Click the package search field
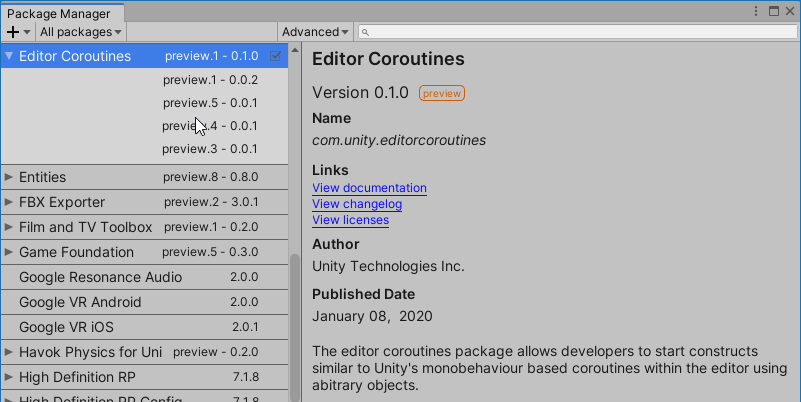Viewport: 801px width, 402px height. pos(580,33)
